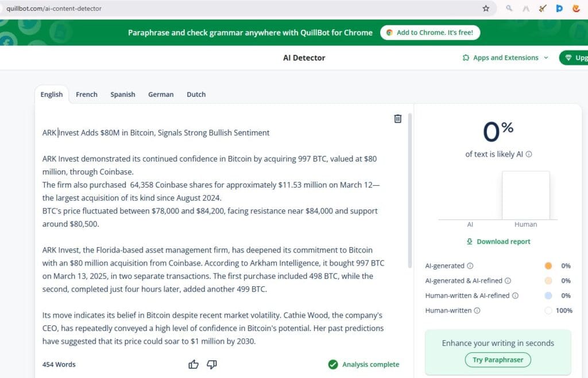Open the blue 'b' extension icon in browser toolbar
This screenshot has width=588, height=378.
[559, 8]
